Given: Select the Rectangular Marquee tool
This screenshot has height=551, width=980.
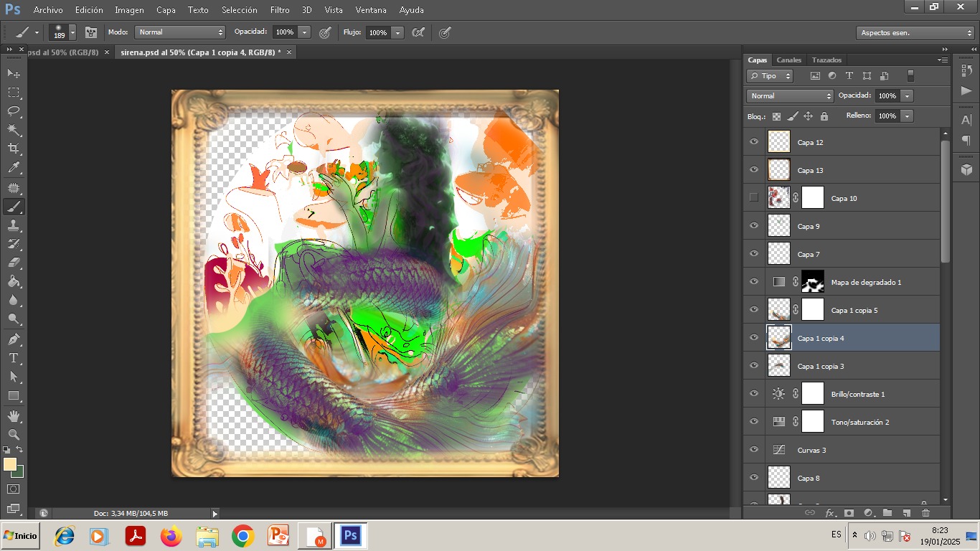Looking at the screenshot, I should point(14,93).
